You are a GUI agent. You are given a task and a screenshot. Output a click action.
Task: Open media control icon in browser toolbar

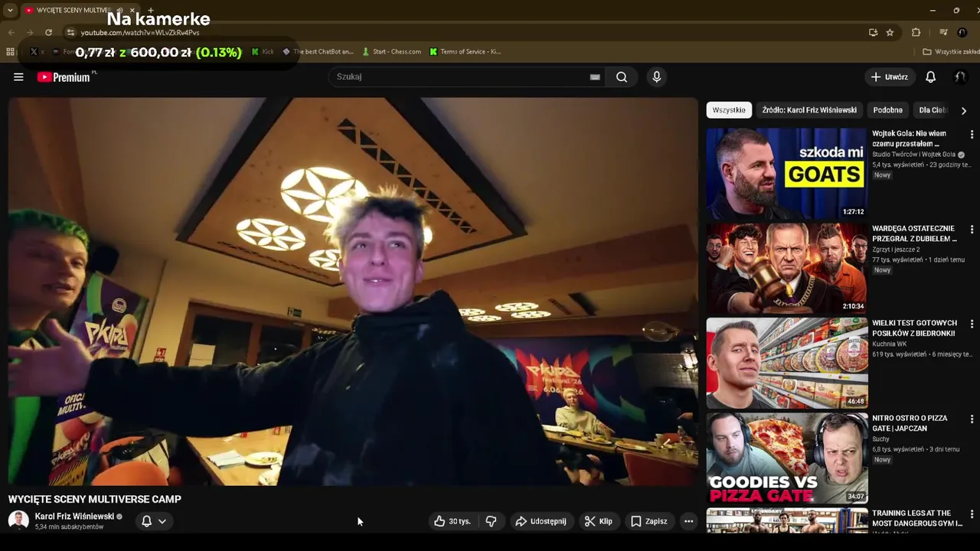[x=943, y=32]
